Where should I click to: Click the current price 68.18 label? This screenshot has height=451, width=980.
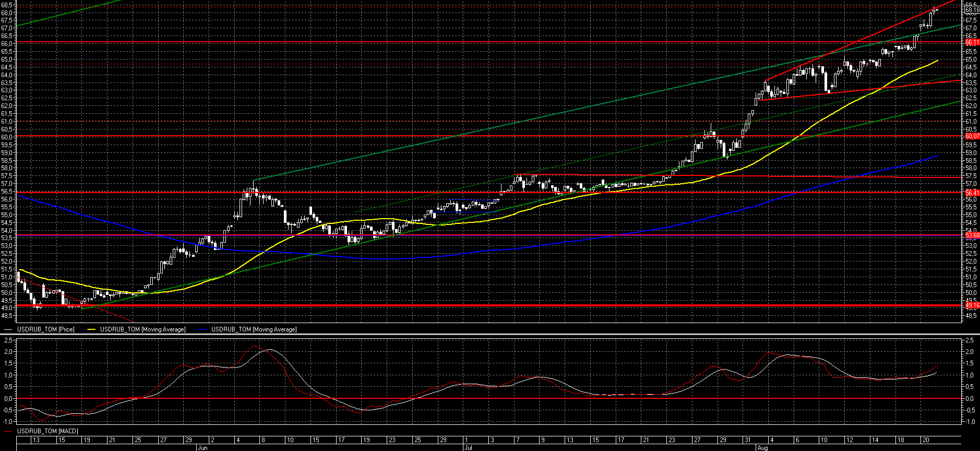pyautogui.click(x=972, y=10)
